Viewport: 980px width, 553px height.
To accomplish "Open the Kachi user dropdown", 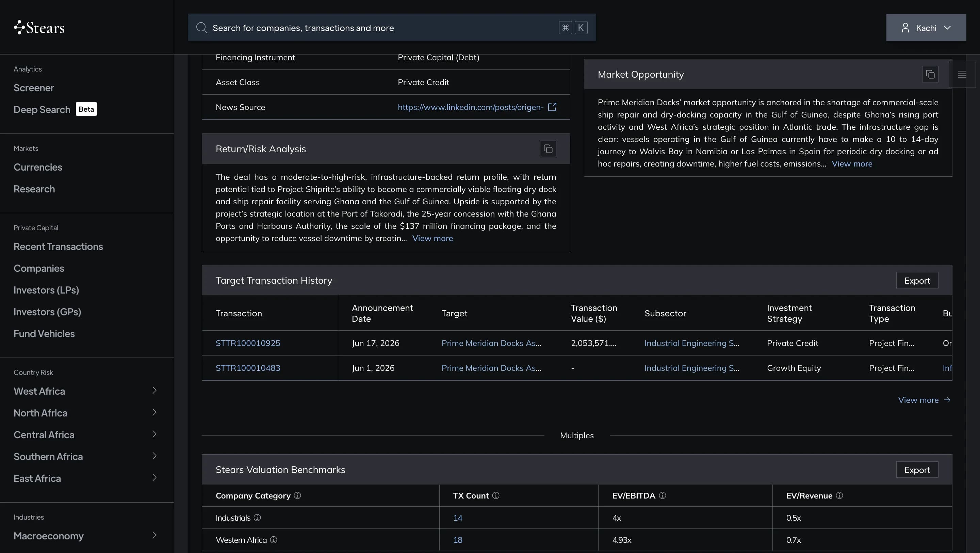I will coord(926,28).
